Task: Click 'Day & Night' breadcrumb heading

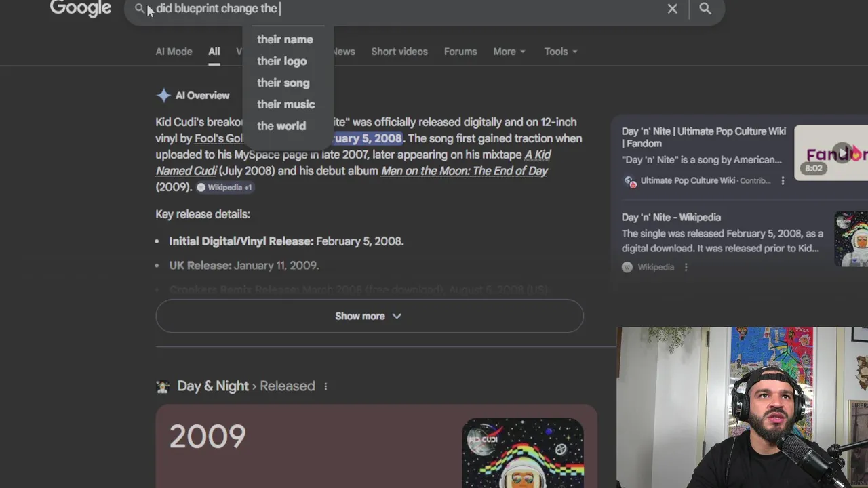Action: [x=212, y=386]
